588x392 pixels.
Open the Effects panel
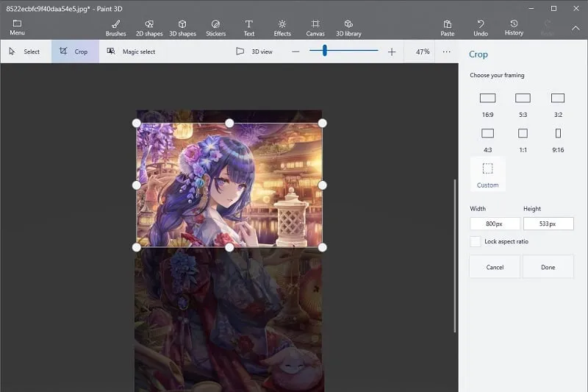(x=282, y=28)
